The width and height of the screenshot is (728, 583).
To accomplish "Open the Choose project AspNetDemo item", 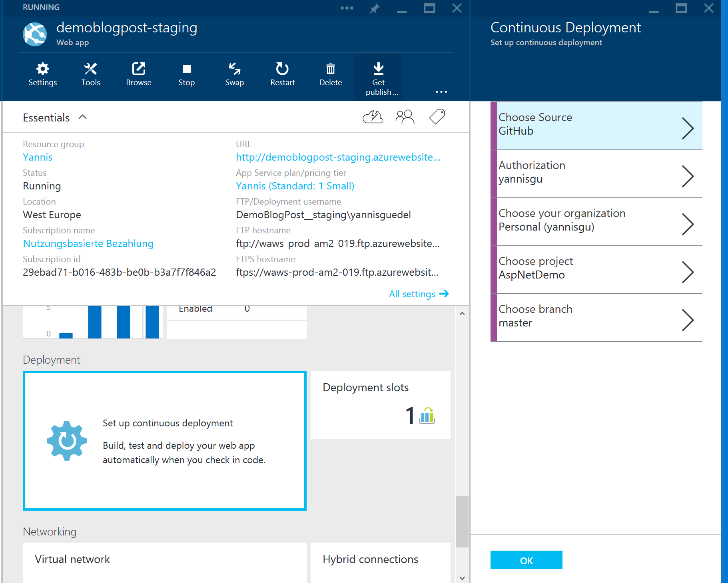I will click(596, 270).
